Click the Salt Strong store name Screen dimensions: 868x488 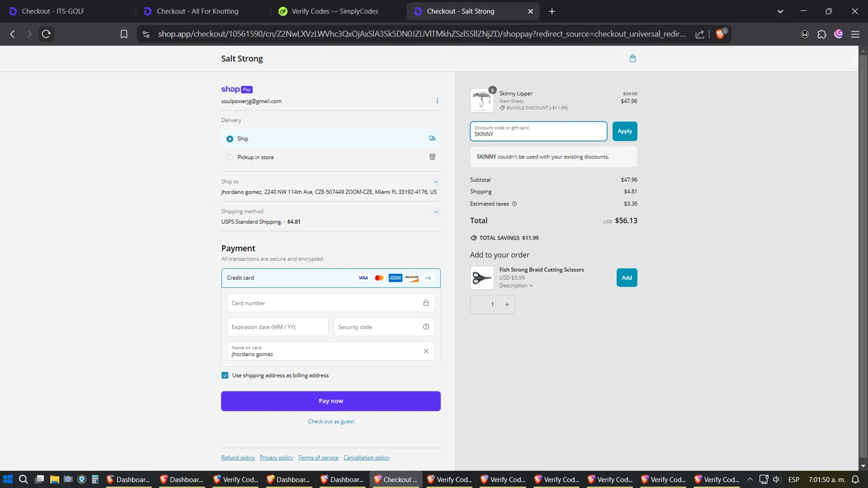pyautogui.click(x=242, y=58)
